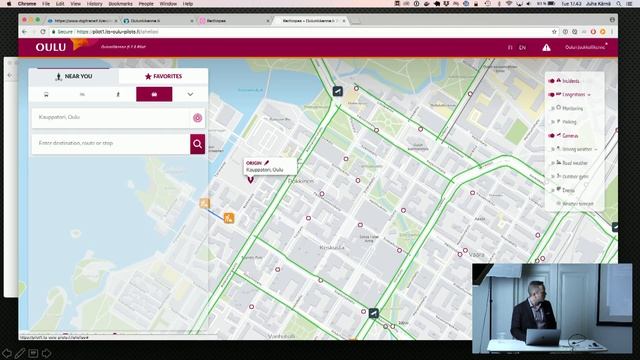
Task: Click the presenter webcam thumbnail
Action: (x=552, y=308)
